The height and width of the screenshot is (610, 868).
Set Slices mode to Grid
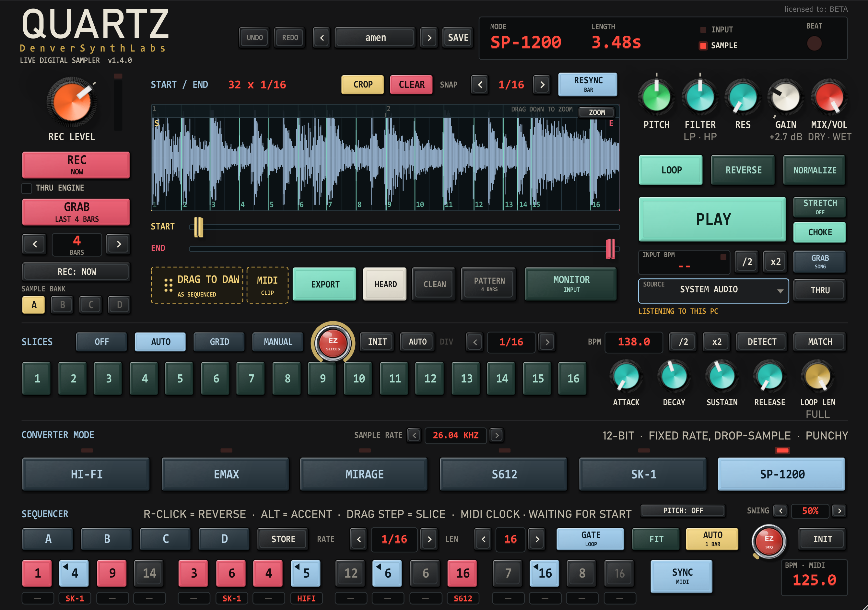[219, 342]
